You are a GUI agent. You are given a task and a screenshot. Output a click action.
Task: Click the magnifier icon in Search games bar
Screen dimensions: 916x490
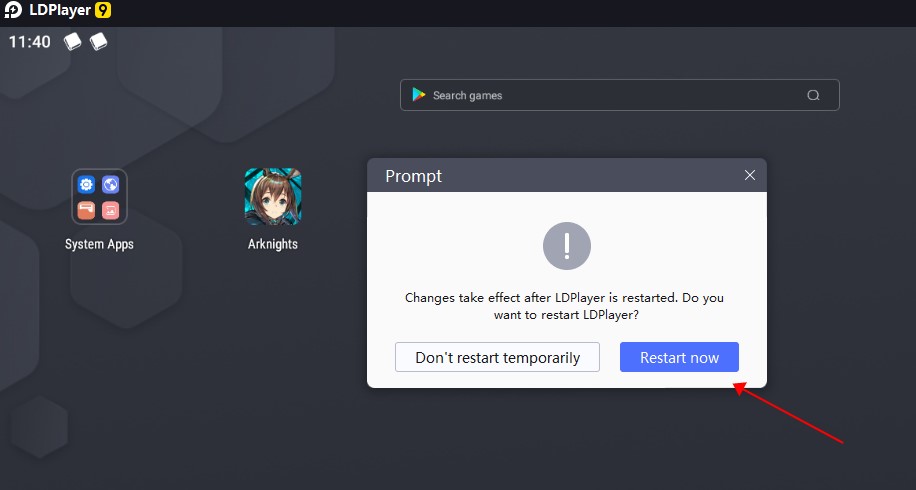813,95
